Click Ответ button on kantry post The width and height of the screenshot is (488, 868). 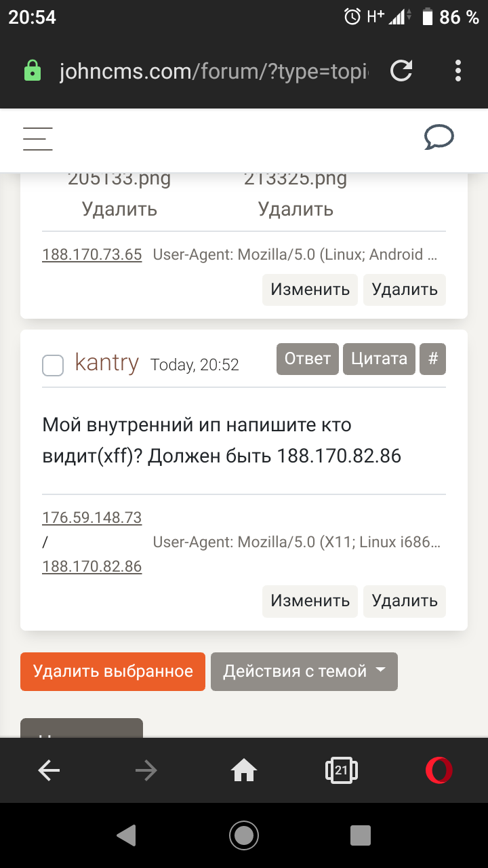(x=307, y=359)
